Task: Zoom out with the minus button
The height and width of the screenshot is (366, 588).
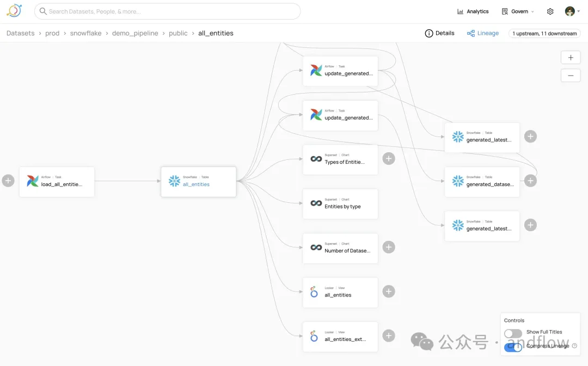Action: tap(570, 76)
